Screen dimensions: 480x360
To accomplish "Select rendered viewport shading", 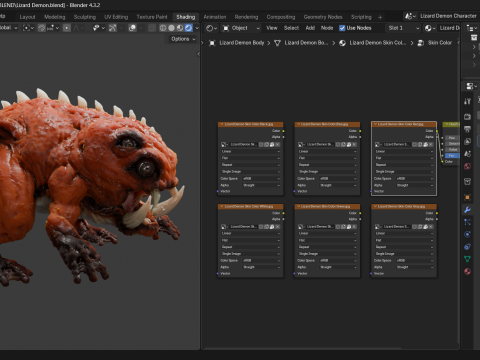I will pyautogui.click(x=189, y=28).
